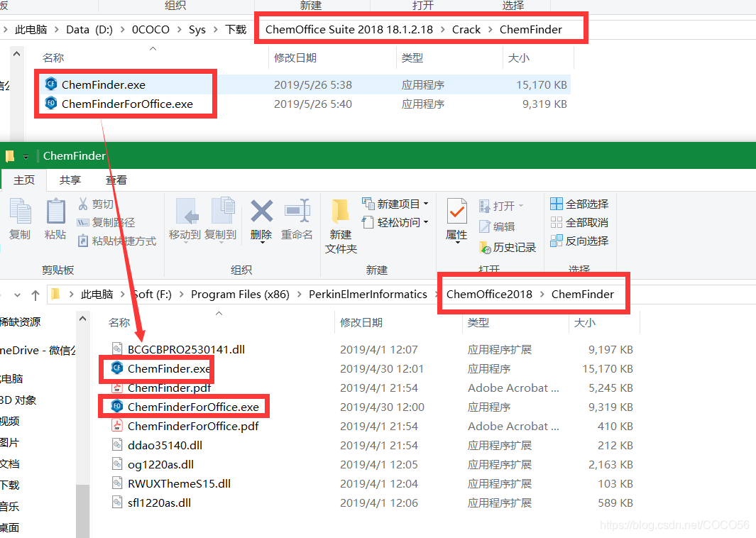This screenshot has width=756, height=538.
Task: Open the recent locations dropdown chevron
Action: click(x=17, y=295)
